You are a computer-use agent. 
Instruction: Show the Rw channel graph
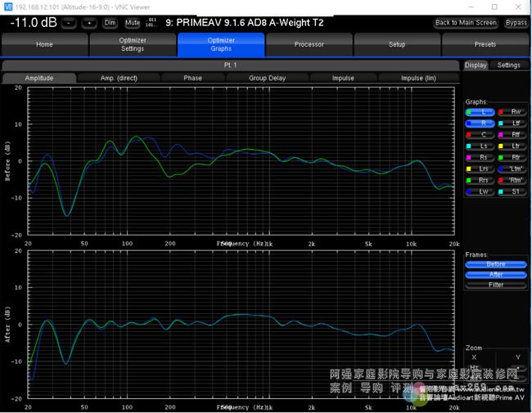coord(512,111)
